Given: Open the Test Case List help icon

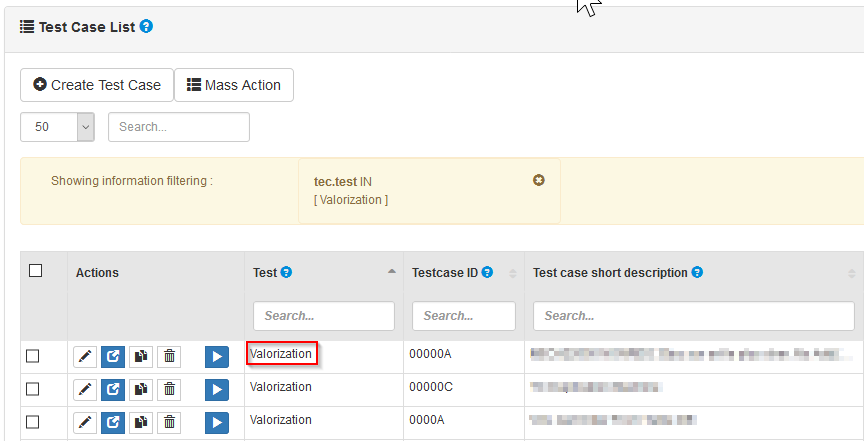Looking at the screenshot, I should tap(146, 26).
